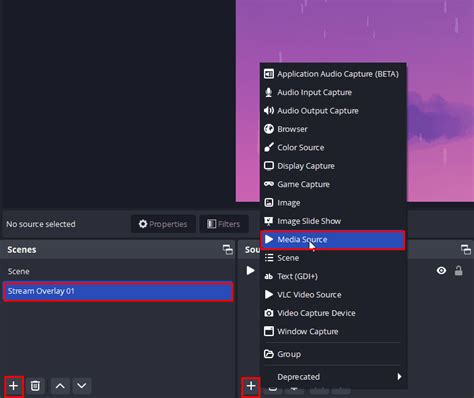Pop out the Sources dock panel

point(466,249)
